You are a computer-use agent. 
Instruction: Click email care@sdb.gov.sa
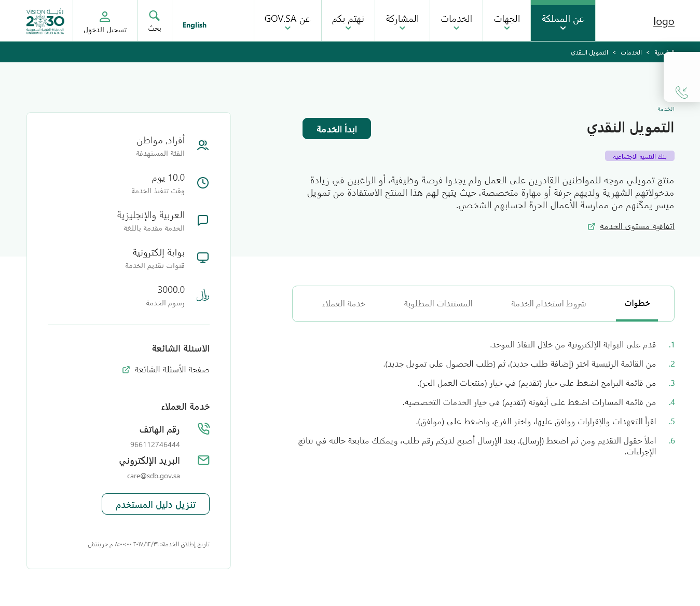(x=154, y=476)
